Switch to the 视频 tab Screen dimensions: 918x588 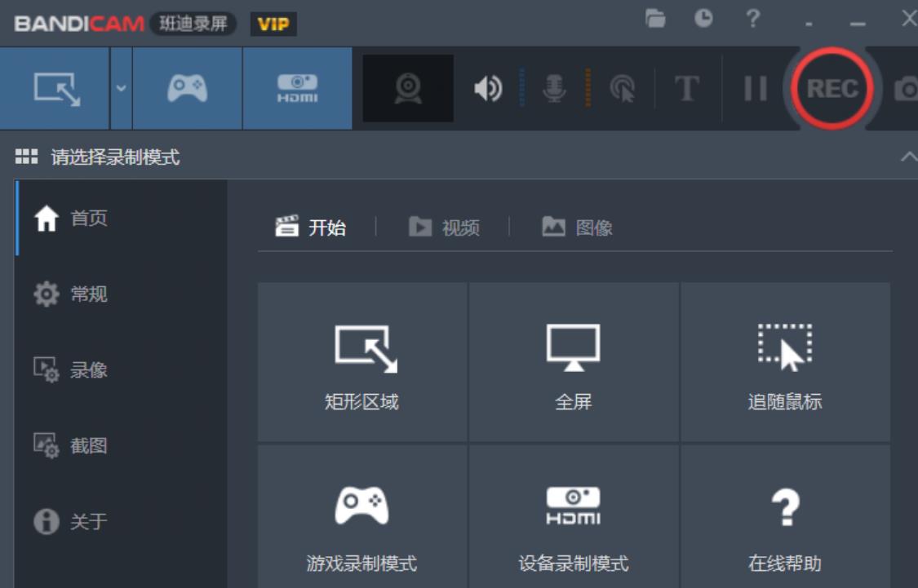point(445,228)
